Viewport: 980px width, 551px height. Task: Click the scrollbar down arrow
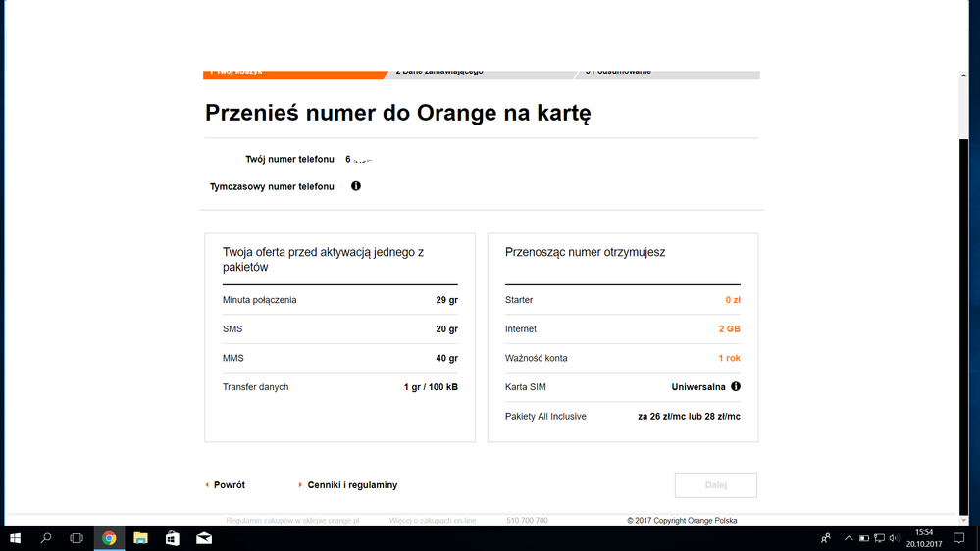coord(963,520)
